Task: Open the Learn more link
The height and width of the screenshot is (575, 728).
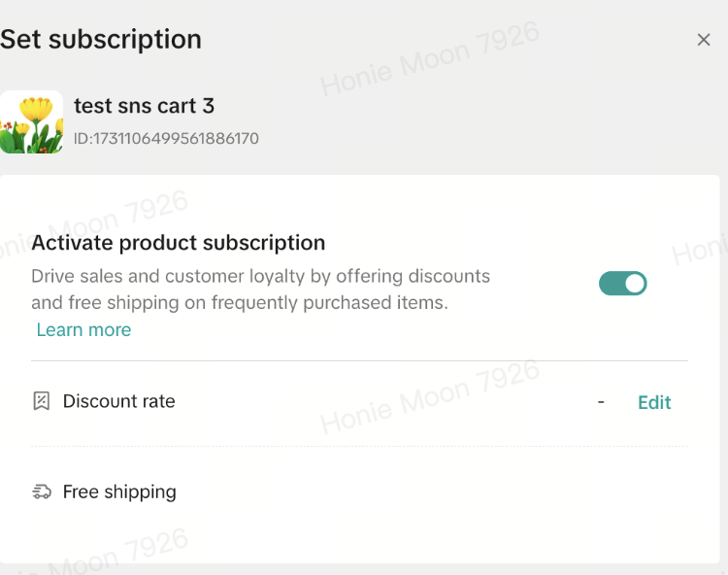Action: tap(83, 330)
